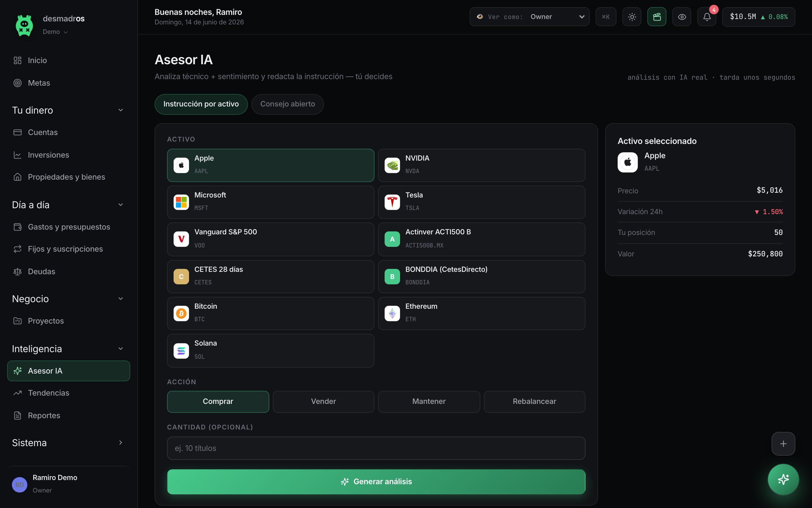This screenshot has width=812, height=508.
Task: Click the $250,800 Valor amount
Action: pos(765,254)
